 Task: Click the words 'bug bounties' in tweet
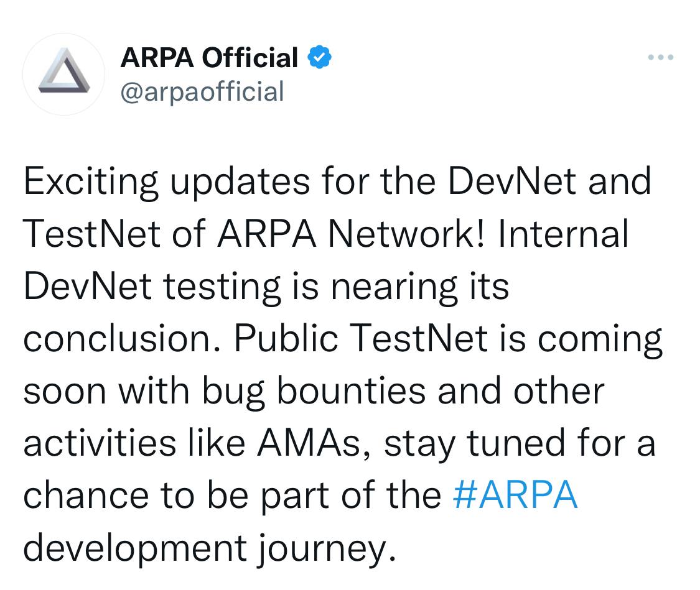point(314,391)
